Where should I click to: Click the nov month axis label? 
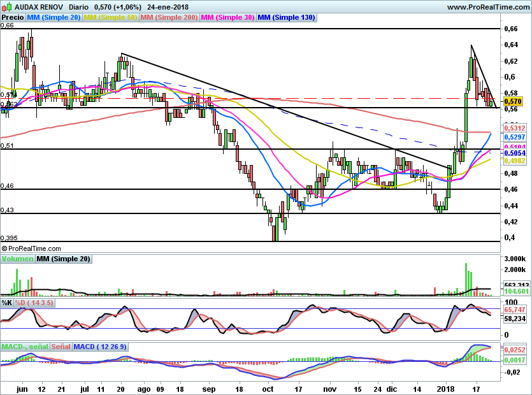point(329,389)
